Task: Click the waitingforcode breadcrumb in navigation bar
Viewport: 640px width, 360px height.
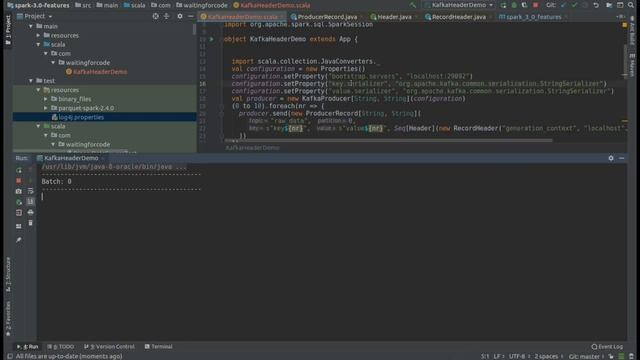Action: point(202,5)
